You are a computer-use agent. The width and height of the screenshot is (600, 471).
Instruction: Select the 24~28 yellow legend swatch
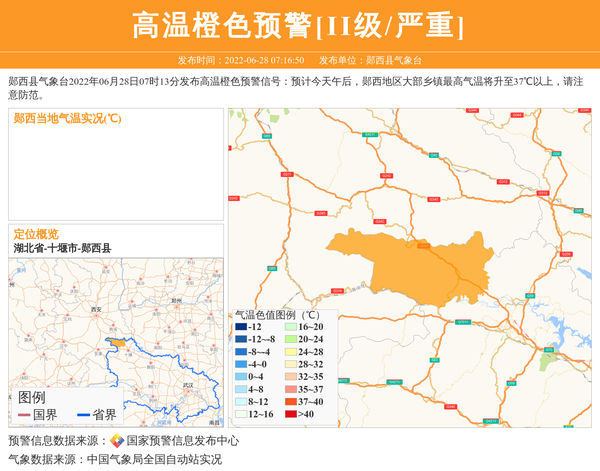coord(288,352)
